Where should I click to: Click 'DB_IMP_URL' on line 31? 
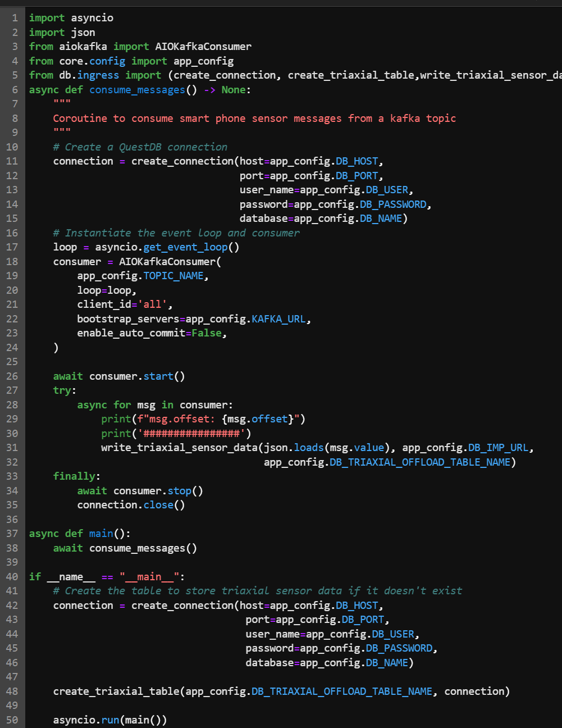(x=499, y=448)
